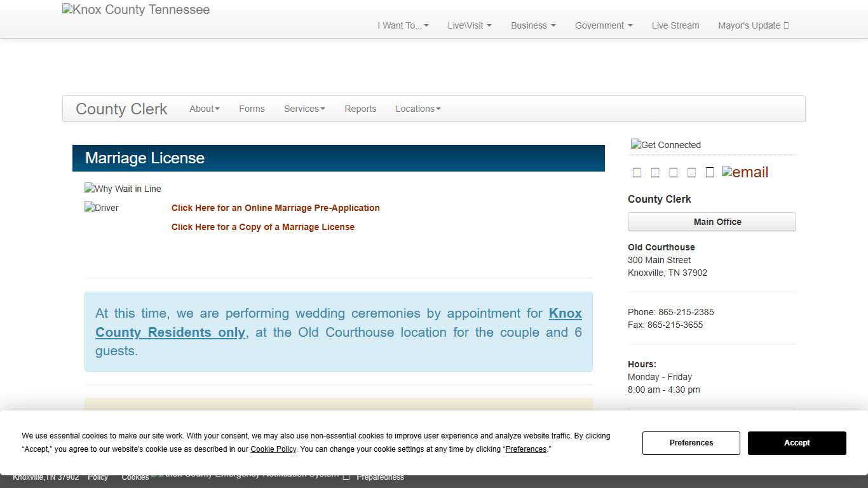Open cookie Preferences

coord(691,443)
